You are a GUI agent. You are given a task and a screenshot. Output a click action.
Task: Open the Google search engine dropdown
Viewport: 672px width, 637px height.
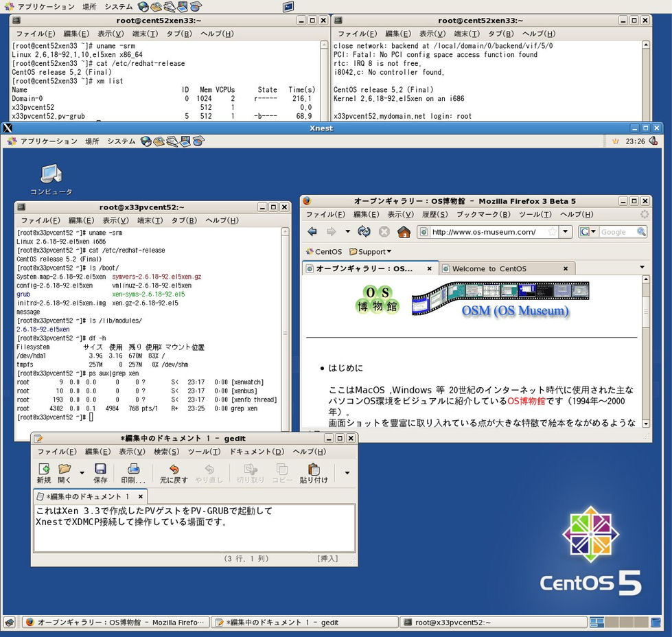pos(588,232)
